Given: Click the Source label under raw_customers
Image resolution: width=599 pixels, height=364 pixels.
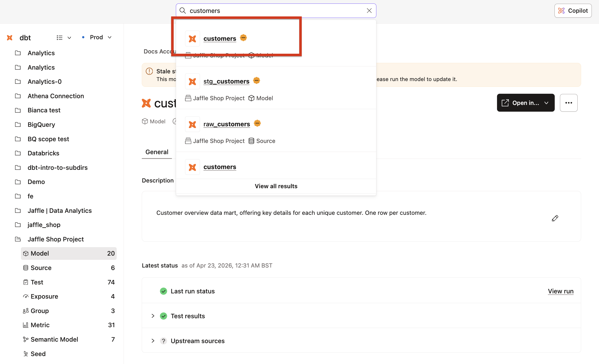Looking at the screenshot, I should [x=266, y=141].
